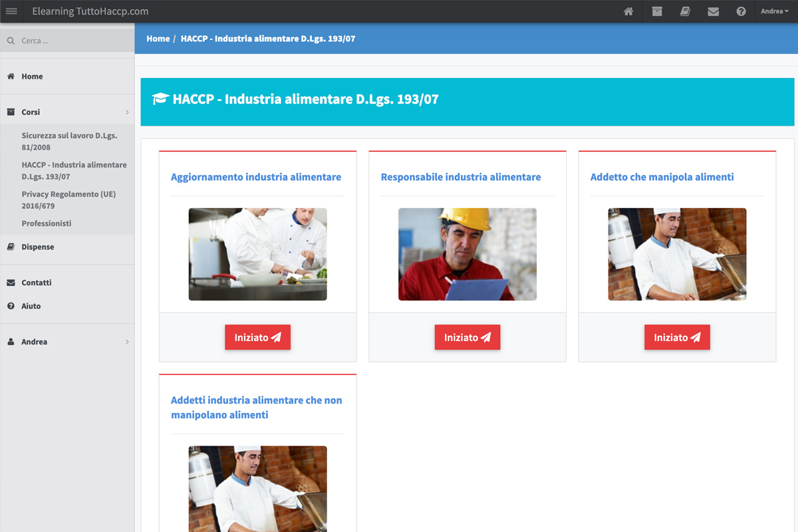This screenshot has height=532, width=798.
Task: Open the envelope mail icon in top bar
Action: coord(713,11)
